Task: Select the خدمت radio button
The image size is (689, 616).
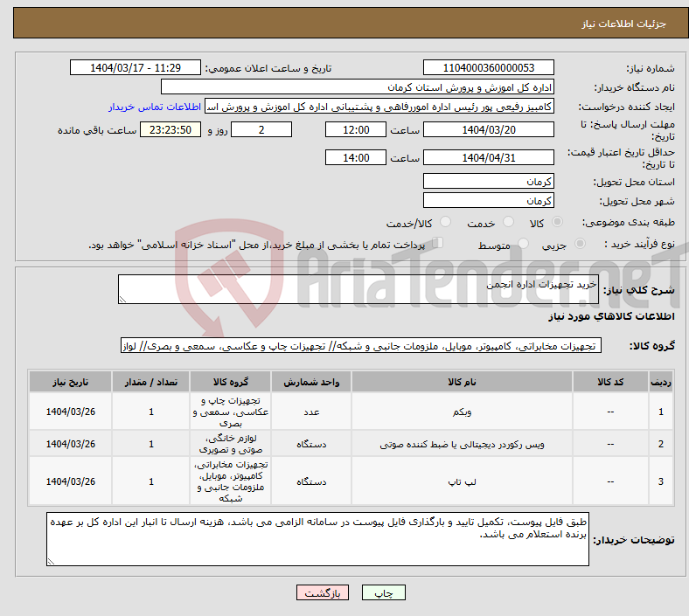Action: click(508, 222)
